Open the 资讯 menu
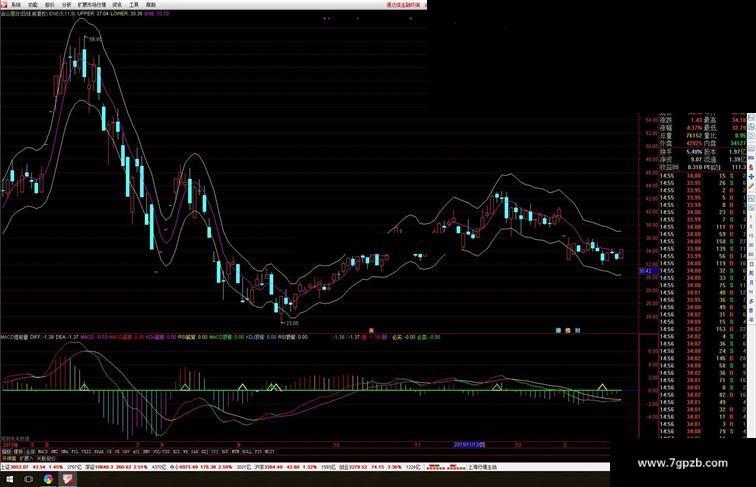Image resolution: width=756 pixels, height=487 pixels. pos(117,4)
